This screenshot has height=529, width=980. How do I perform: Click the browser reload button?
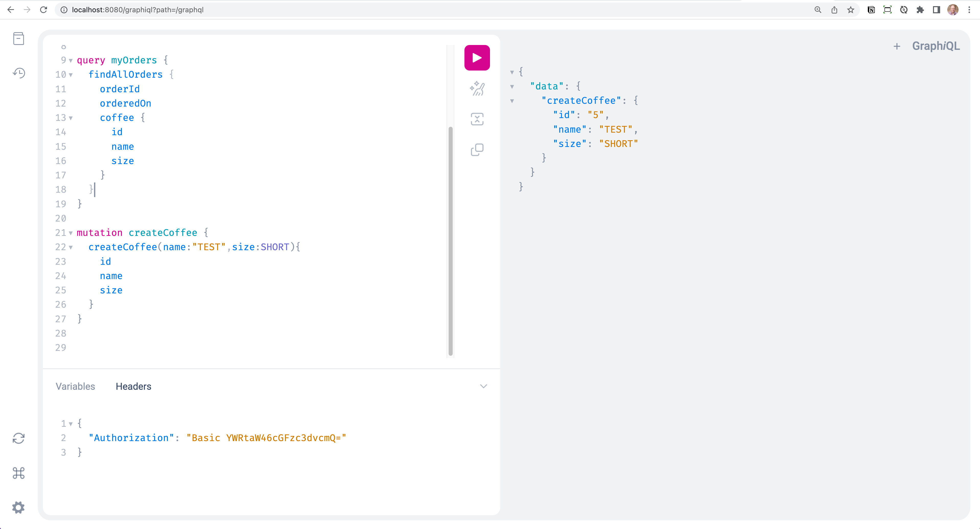coord(43,9)
